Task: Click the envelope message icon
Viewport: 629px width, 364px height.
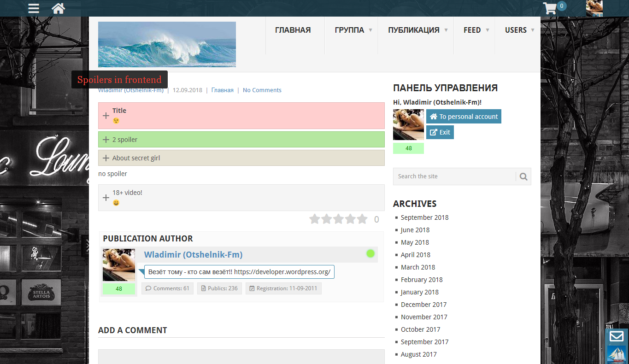Action: click(616, 336)
